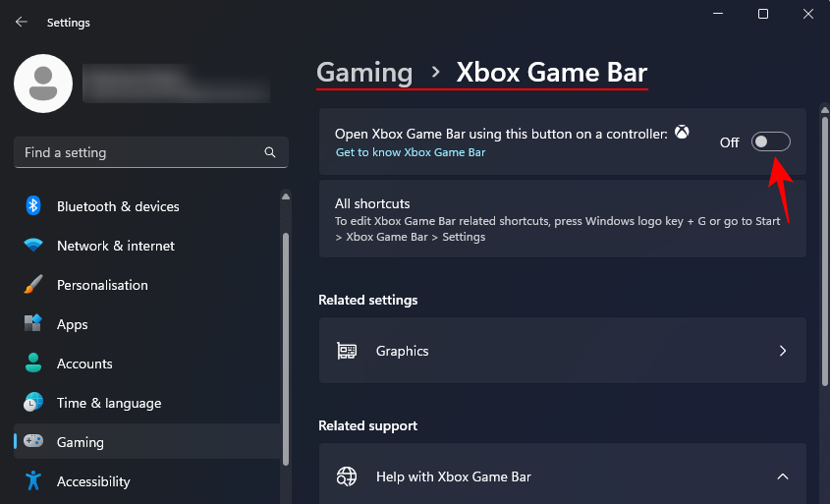
Task: Click the main content pane scrollbar
Action: [825, 252]
